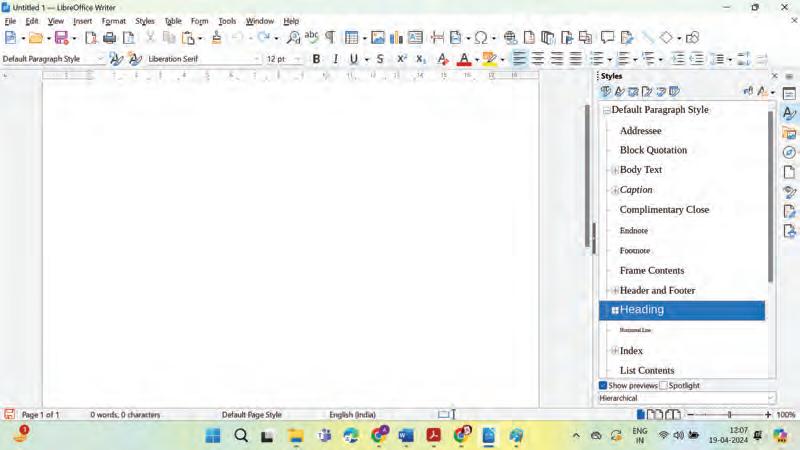Open the Styles menu
Screen dimensions: 800x450
click(x=145, y=21)
